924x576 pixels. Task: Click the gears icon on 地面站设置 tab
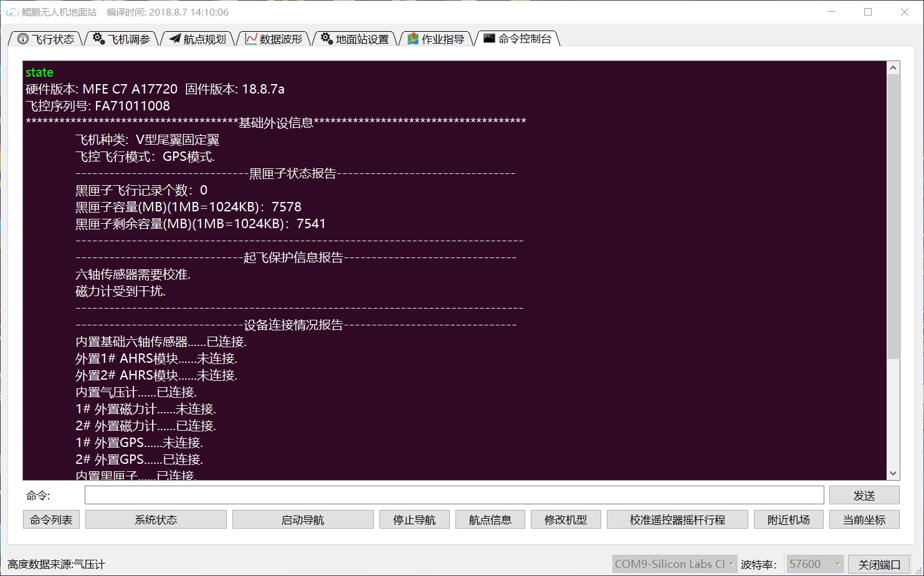[326, 39]
